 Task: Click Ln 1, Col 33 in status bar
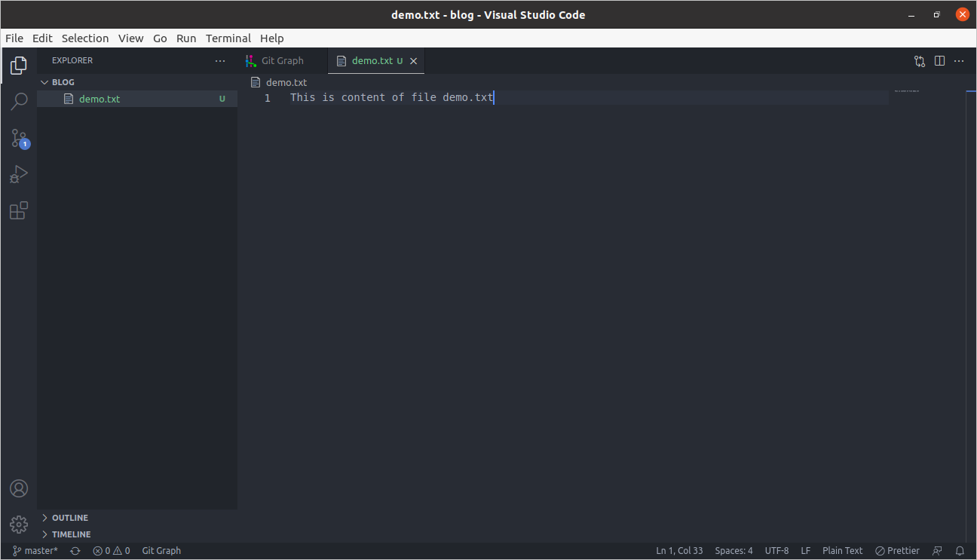[679, 551]
